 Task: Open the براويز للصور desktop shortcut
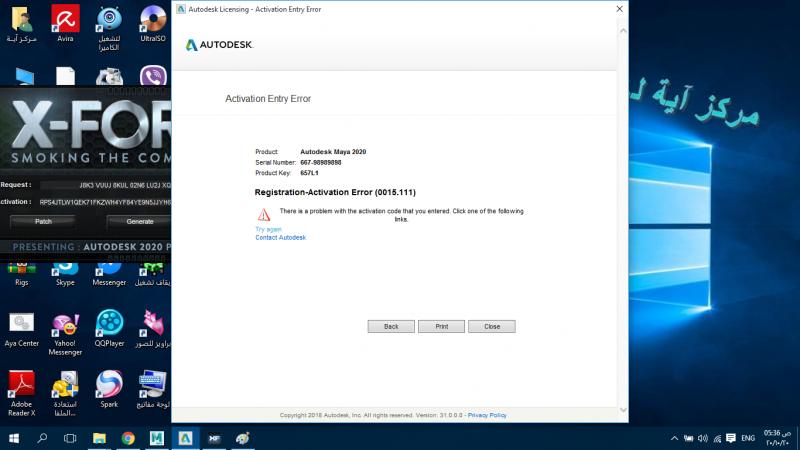pyautogui.click(x=153, y=329)
